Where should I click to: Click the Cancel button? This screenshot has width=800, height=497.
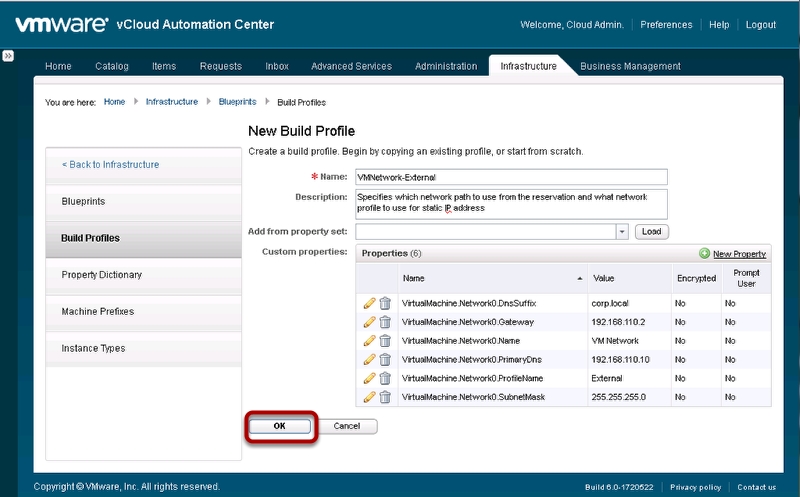347,426
